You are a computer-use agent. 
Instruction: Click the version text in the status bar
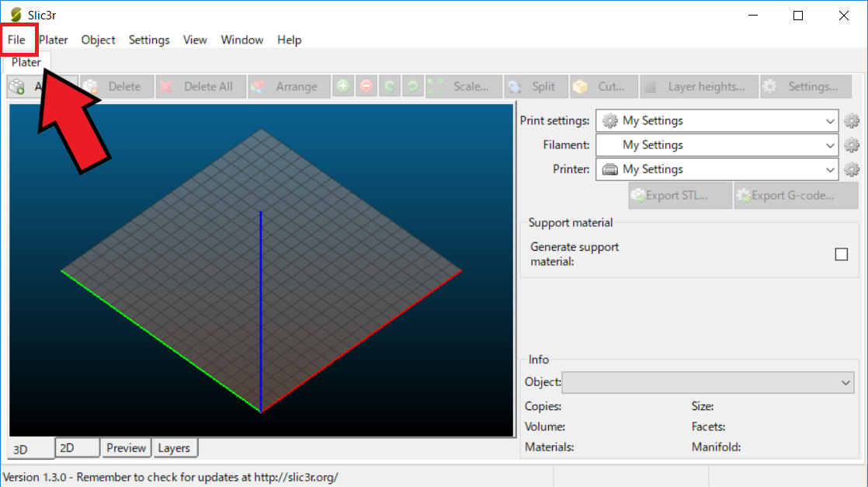tap(171, 477)
